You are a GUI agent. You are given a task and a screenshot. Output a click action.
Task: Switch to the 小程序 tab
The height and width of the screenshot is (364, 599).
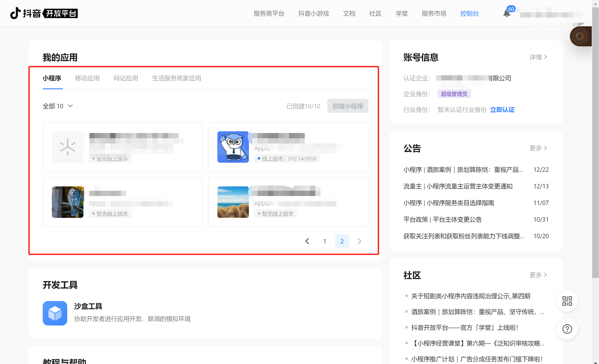click(52, 78)
